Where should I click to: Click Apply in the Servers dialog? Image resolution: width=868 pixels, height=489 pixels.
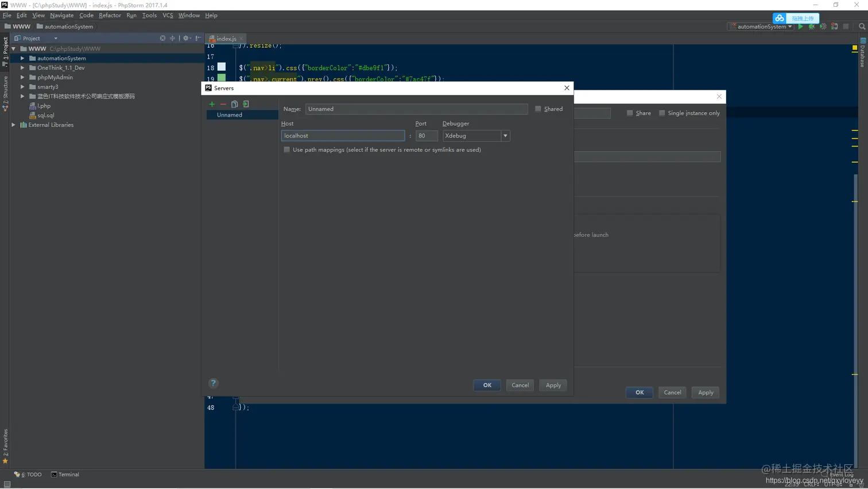coord(553,385)
